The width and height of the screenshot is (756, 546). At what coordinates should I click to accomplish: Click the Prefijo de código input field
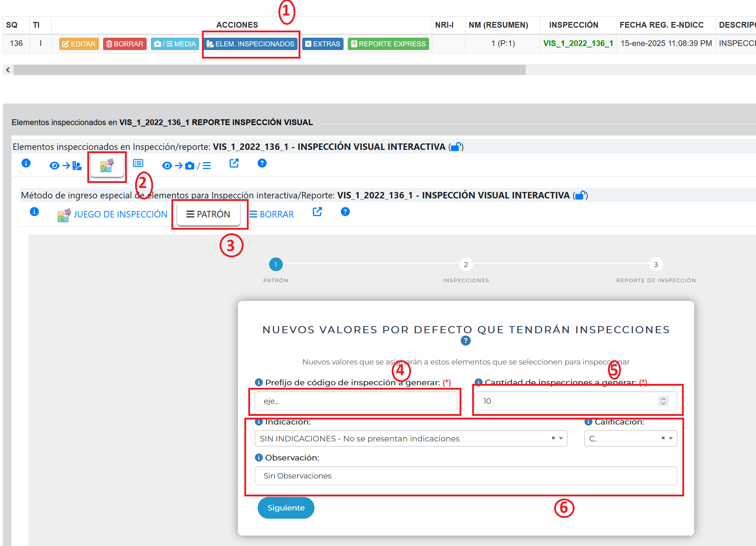(356, 401)
